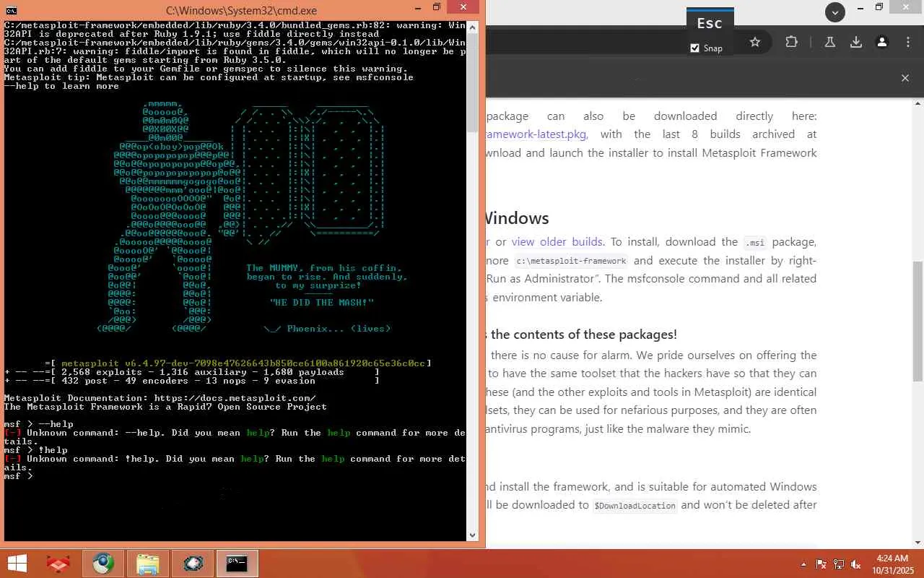This screenshot has width=924, height=578.
Task: Open the Action Center flag tray icon
Action: (x=821, y=564)
